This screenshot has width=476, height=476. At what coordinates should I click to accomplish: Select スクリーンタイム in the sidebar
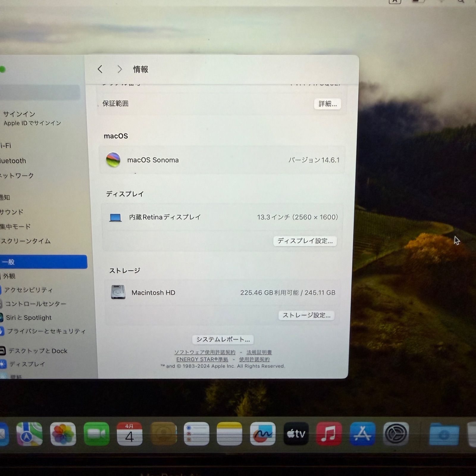[26, 241]
